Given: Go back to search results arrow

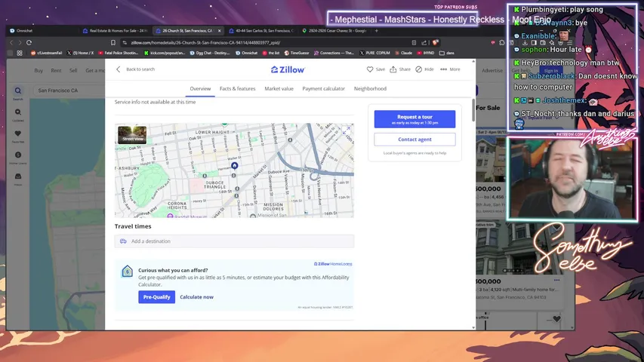Looking at the screenshot, I should tap(119, 69).
